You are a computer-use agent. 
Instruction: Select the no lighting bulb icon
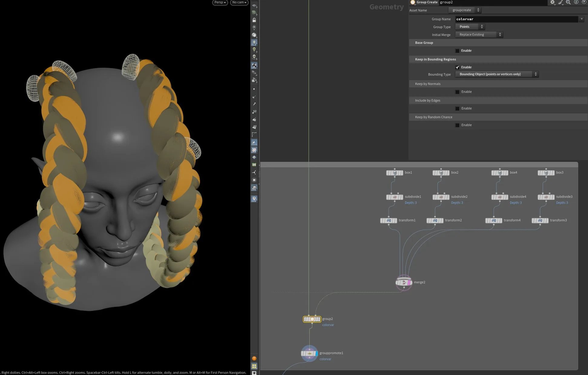coord(254,28)
